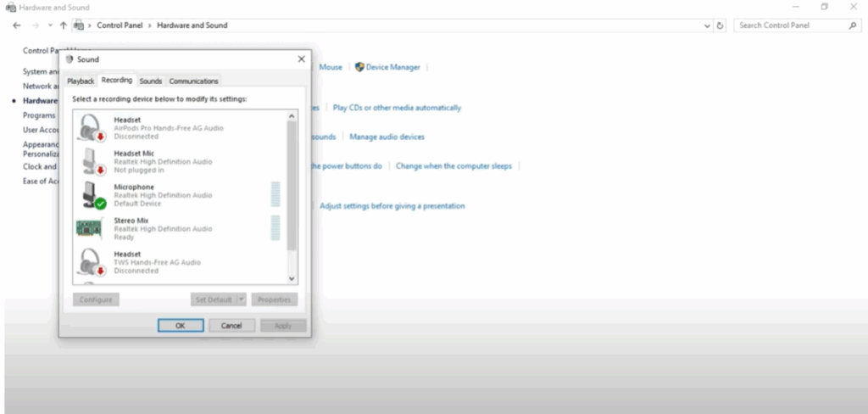Image resolution: width=868 pixels, height=414 pixels.
Task: Open Manage audio devices link
Action: click(387, 137)
